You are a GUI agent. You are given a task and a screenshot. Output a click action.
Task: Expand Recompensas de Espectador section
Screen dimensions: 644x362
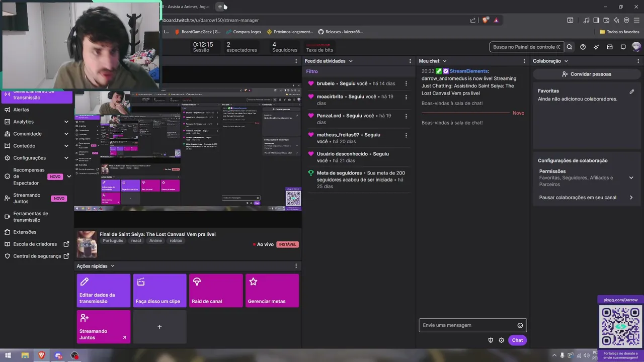(x=69, y=176)
